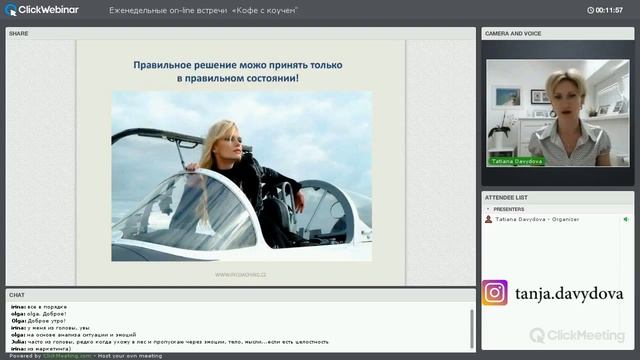
Task: Click the chat scrollbar
Action: pyautogui.click(x=472, y=329)
